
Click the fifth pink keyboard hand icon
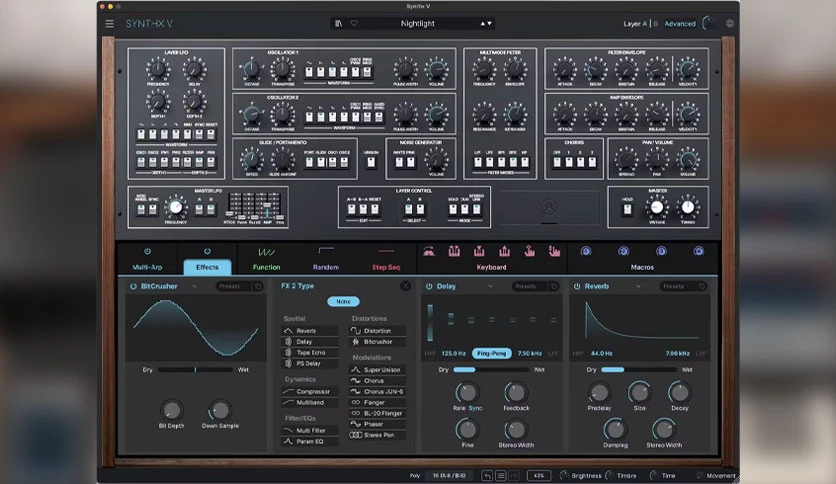click(529, 251)
